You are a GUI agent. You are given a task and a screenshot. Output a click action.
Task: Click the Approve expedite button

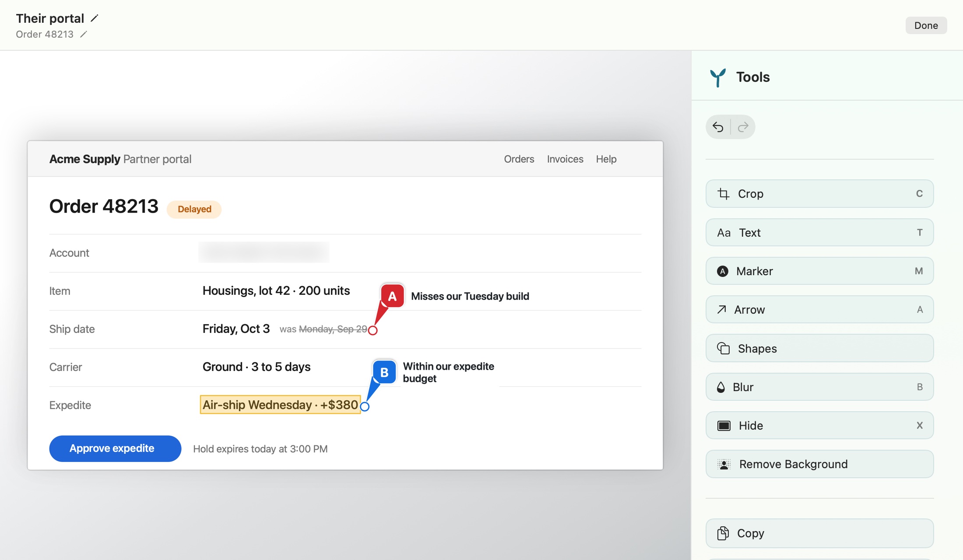click(x=115, y=448)
